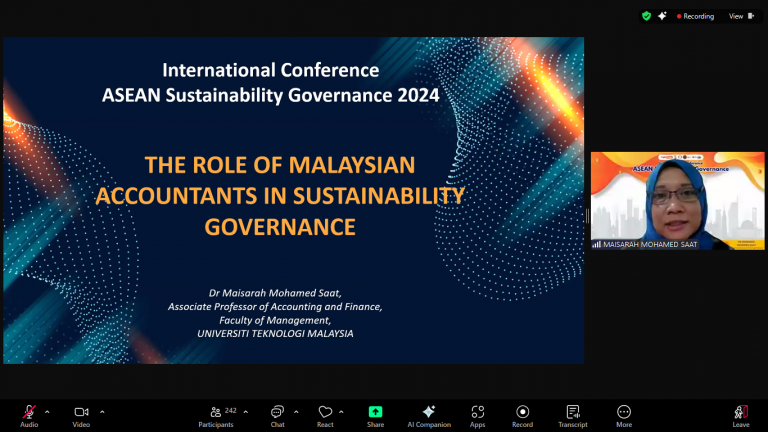Select Maisarah Mohamed Saat's video thumbnail

677,201
